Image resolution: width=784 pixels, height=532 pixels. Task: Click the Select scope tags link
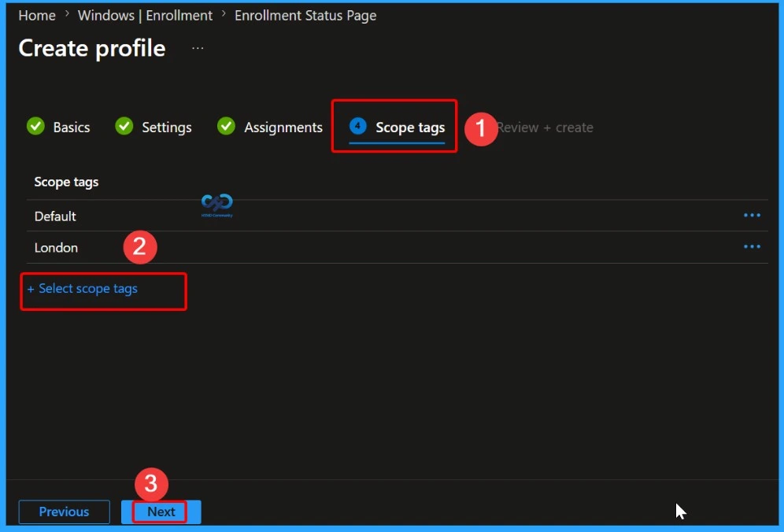pyautogui.click(x=83, y=289)
